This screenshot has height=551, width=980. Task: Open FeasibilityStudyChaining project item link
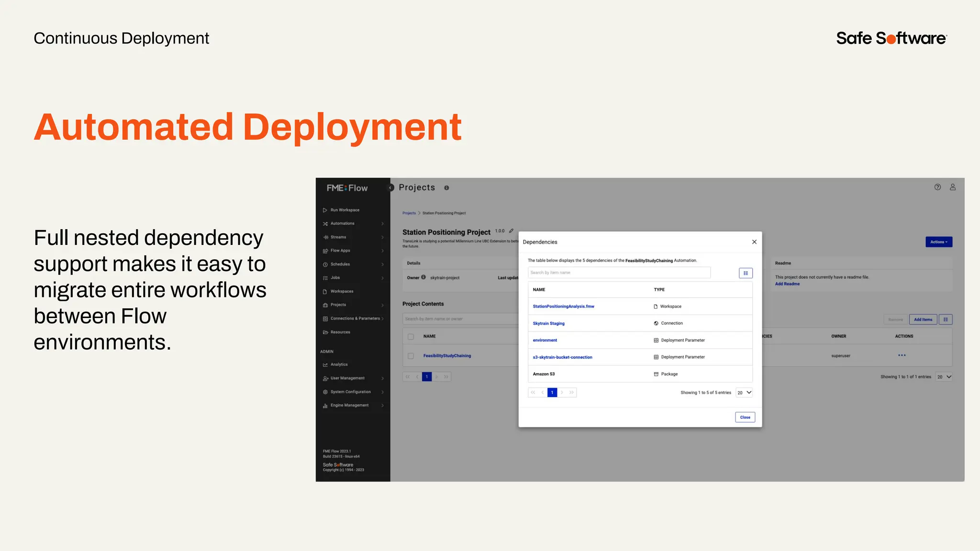tap(447, 355)
